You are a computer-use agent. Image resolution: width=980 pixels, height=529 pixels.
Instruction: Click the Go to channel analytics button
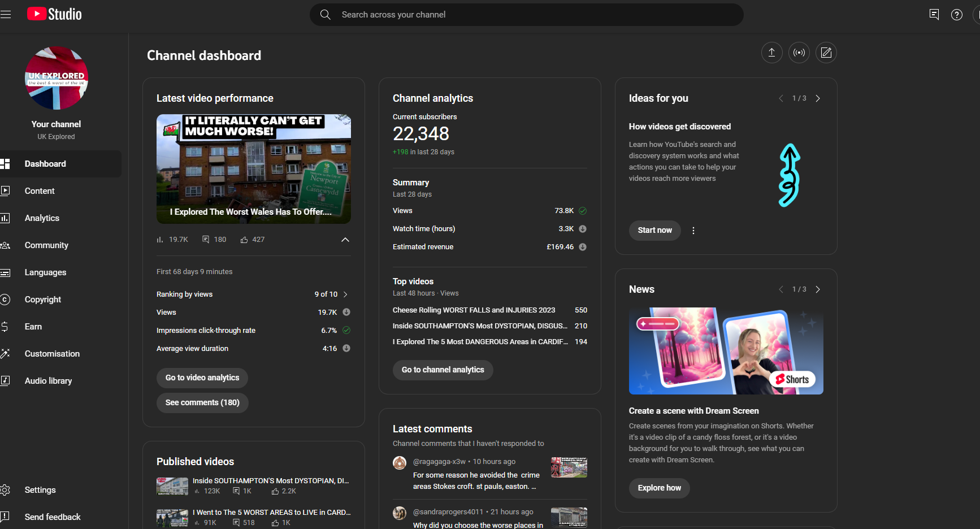click(x=443, y=370)
